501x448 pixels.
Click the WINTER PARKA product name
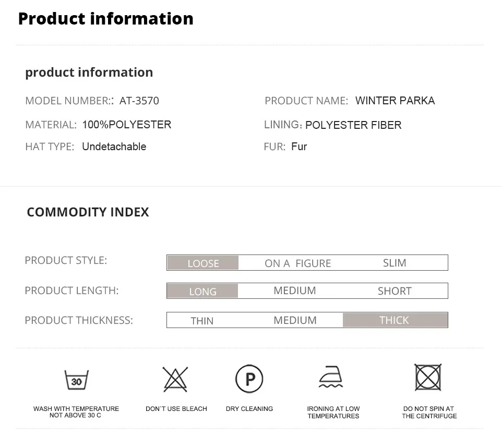(x=395, y=101)
